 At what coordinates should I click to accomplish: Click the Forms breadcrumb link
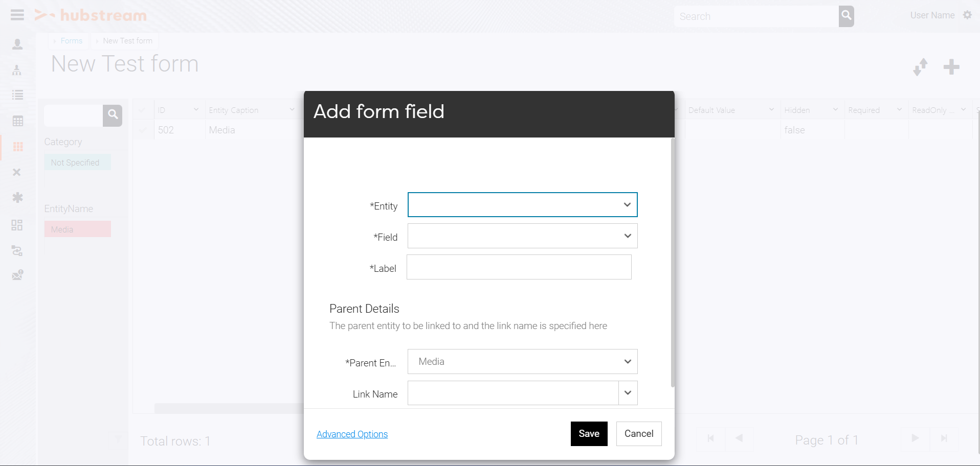pyautogui.click(x=71, y=40)
